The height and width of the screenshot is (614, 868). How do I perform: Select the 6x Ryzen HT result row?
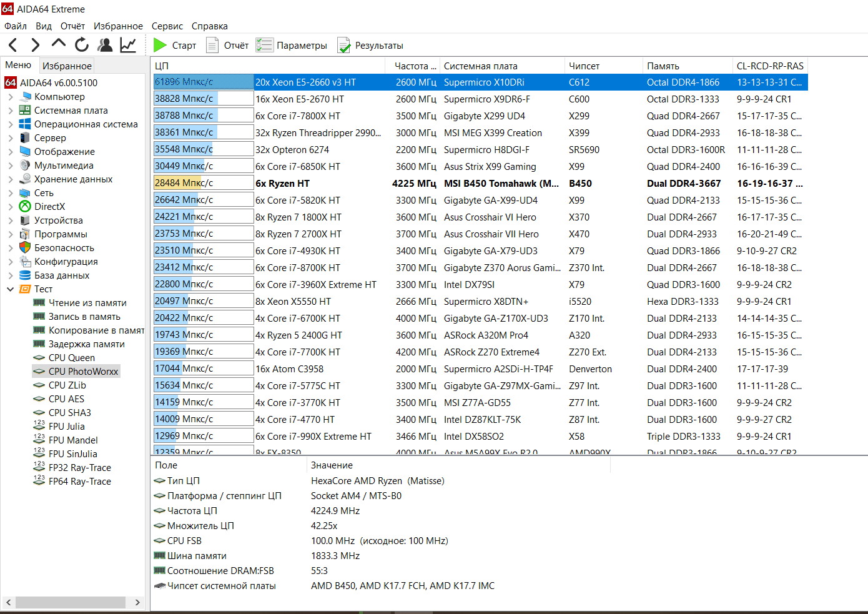tap(480, 183)
